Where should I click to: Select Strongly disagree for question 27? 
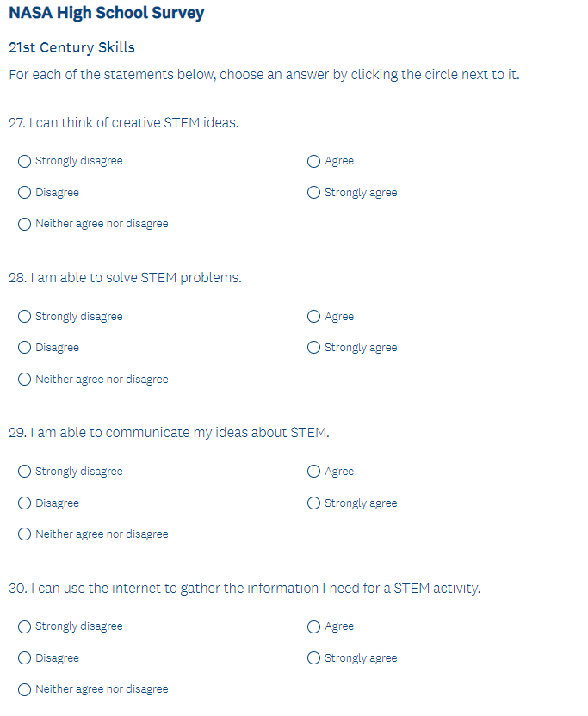[25, 161]
